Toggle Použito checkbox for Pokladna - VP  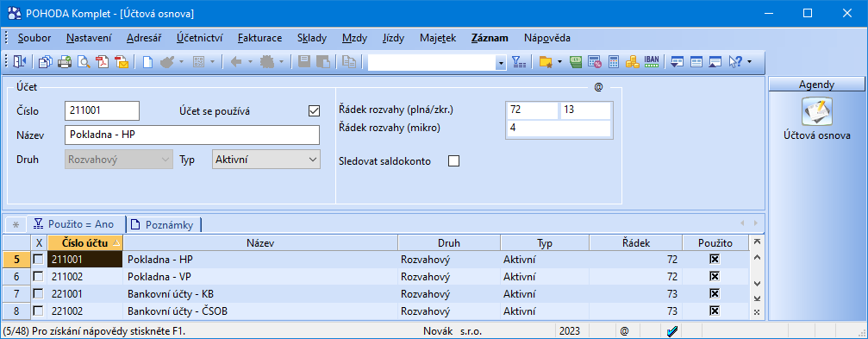(x=715, y=276)
